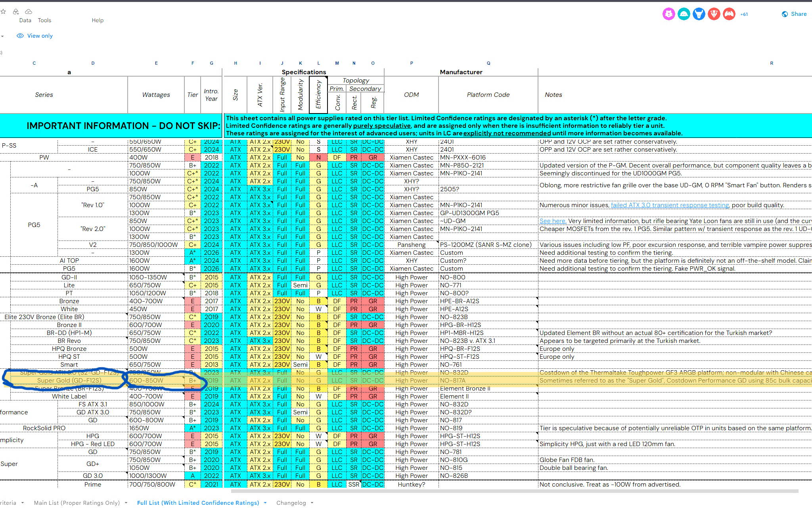Click the Share button
Screen dimensions: 812x508
(794, 14)
